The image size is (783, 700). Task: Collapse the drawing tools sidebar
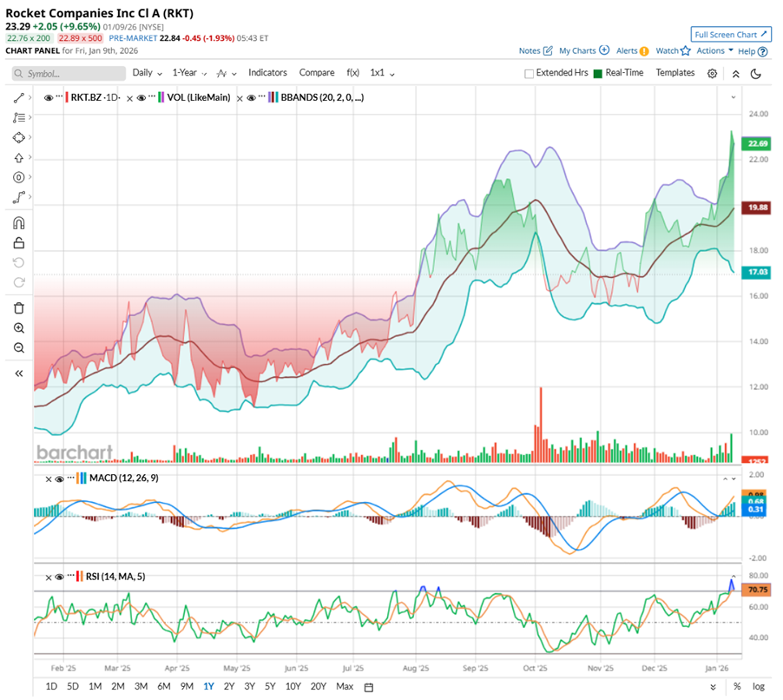(x=18, y=373)
